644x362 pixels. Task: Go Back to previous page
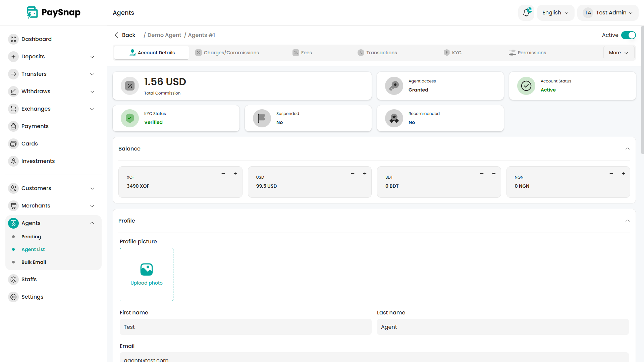pos(125,35)
